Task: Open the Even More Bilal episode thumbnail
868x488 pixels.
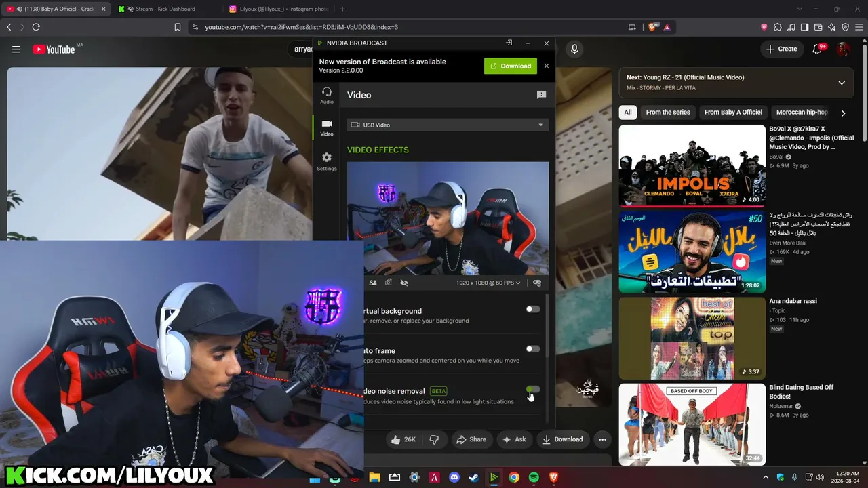Action: [692, 252]
